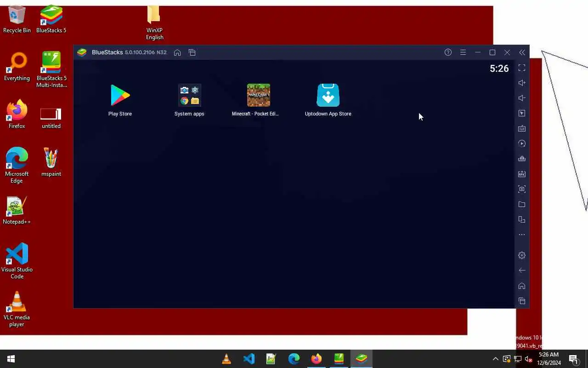Select BlueStacks 5 desktop shortcut
This screenshot has width=588, height=368.
tap(51, 19)
